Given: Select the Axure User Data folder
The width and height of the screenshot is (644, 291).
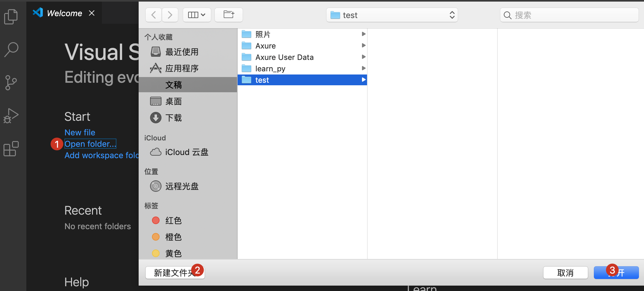Looking at the screenshot, I should [302, 57].
